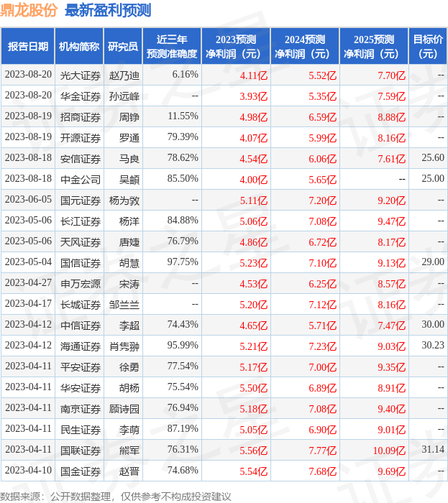Viewport: 448px width, 503px height.
Task: Click researcher name 赵乃迪
Action: (x=124, y=75)
